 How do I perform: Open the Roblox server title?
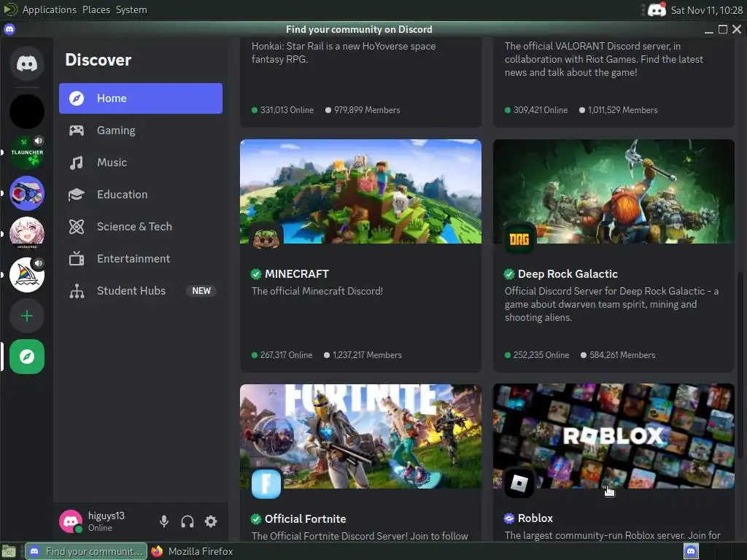(x=535, y=518)
